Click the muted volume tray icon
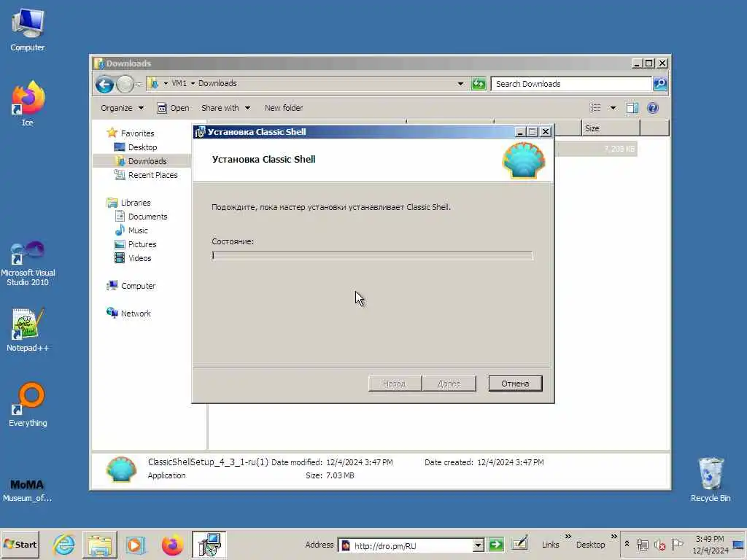 659,545
